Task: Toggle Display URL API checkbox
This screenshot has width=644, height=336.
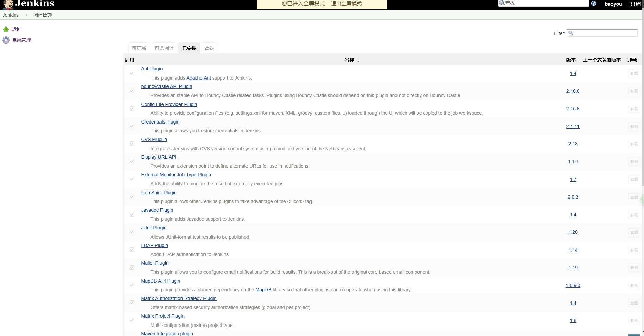Action: pyautogui.click(x=132, y=161)
